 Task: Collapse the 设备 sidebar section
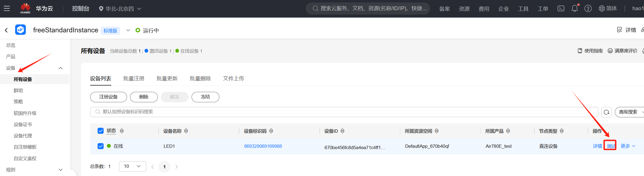[61, 68]
